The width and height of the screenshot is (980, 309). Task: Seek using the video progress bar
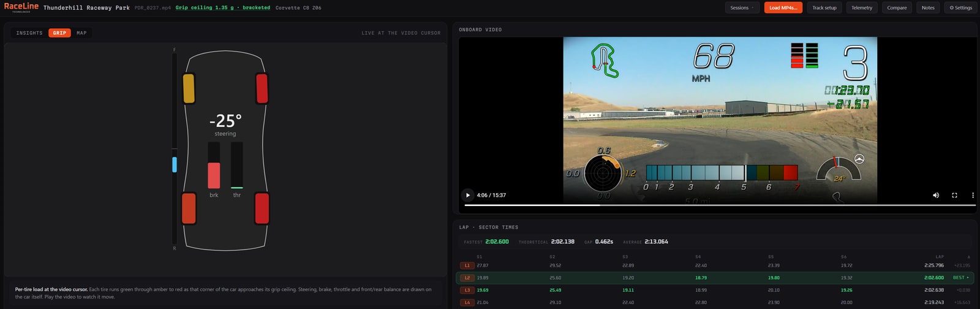click(720, 205)
